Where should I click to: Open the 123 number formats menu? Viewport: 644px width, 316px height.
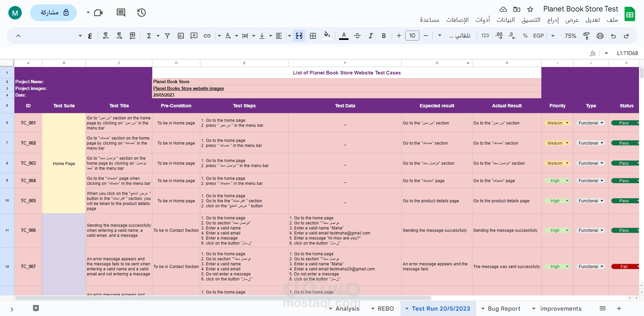coord(485,36)
